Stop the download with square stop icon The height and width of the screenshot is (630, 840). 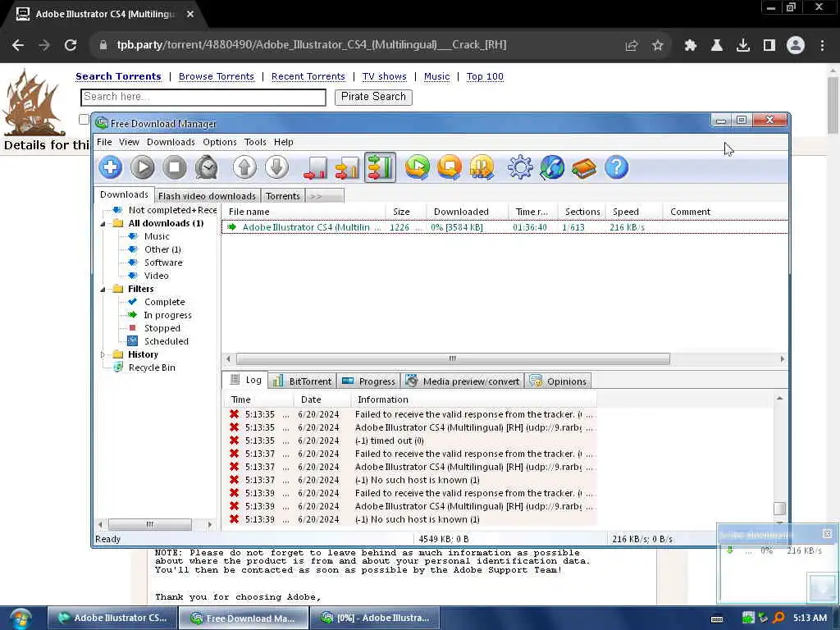click(x=174, y=167)
